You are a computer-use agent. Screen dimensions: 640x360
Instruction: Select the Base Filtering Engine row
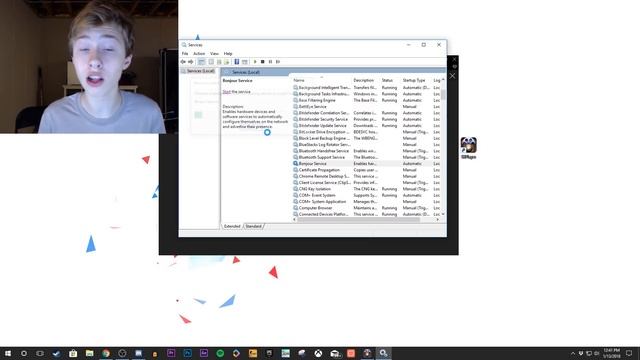367,100
